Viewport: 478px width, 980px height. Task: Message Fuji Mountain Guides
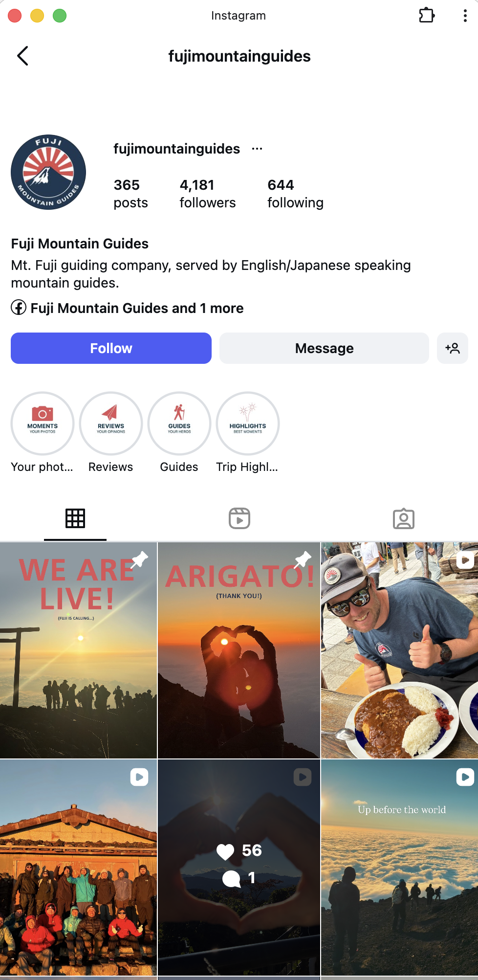tap(324, 348)
